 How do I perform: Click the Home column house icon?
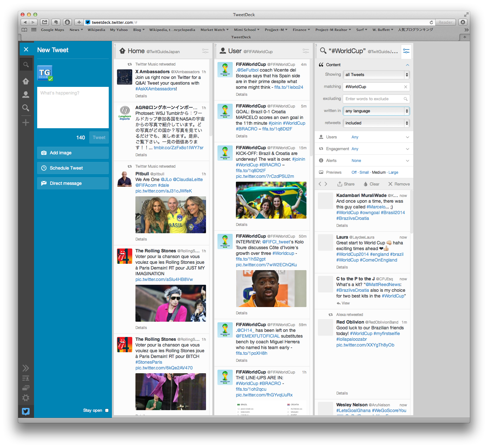click(122, 51)
